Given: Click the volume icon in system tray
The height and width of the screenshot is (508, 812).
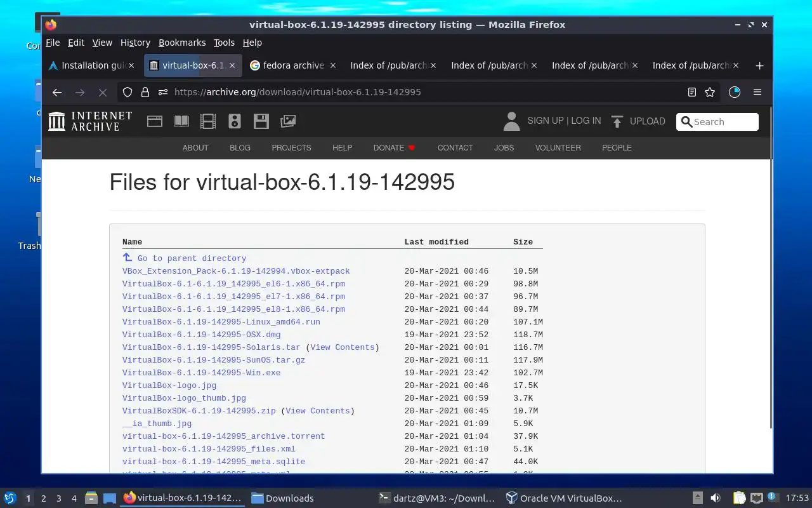Looking at the screenshot, I should (x=716, y=498).
